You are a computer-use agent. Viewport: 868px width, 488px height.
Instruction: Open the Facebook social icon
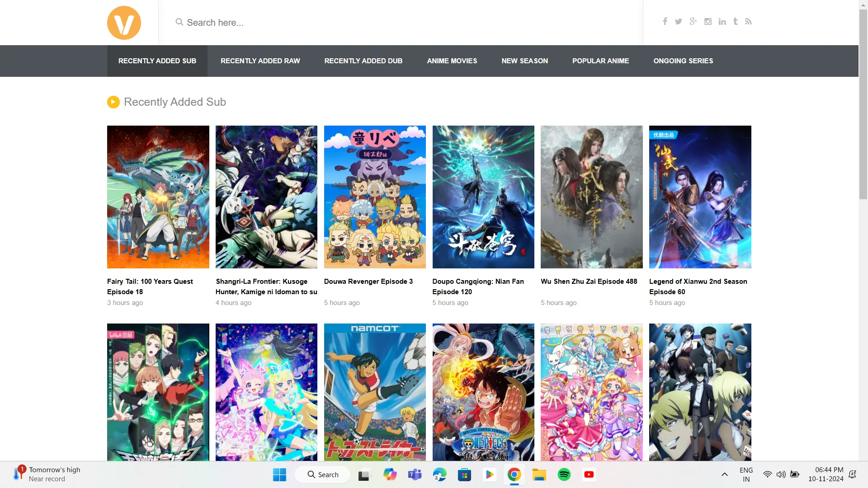pyautogui.click(x=665, y=21)
